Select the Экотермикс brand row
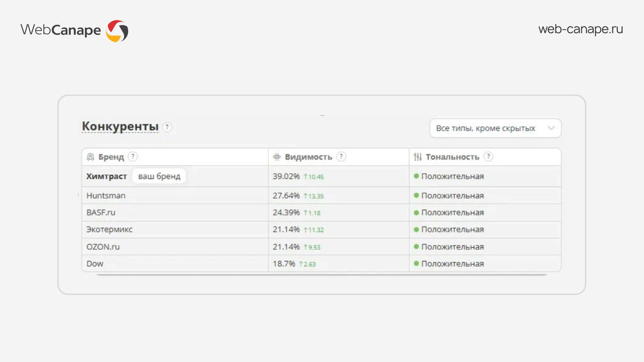 (x=322, y=229)
